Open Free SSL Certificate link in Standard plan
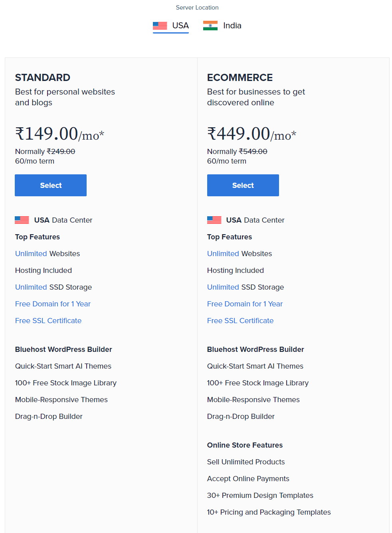The width and height of the screenshot is (392, 533). [x=48, y=321]
